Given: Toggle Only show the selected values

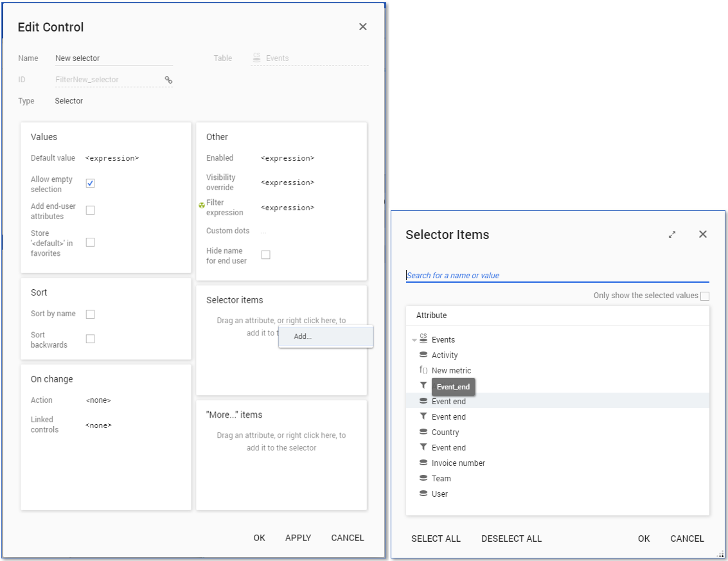Looking at the screenshot, I should 705,296.
